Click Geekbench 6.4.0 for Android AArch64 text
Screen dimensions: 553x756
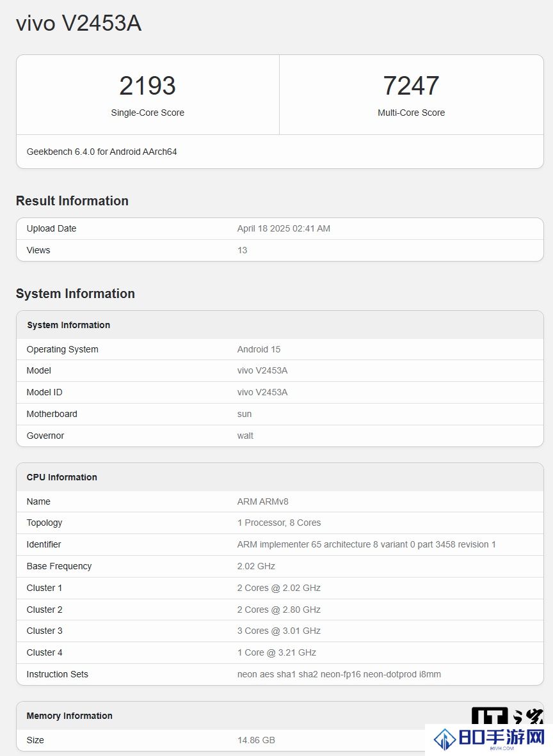point(102,152)
